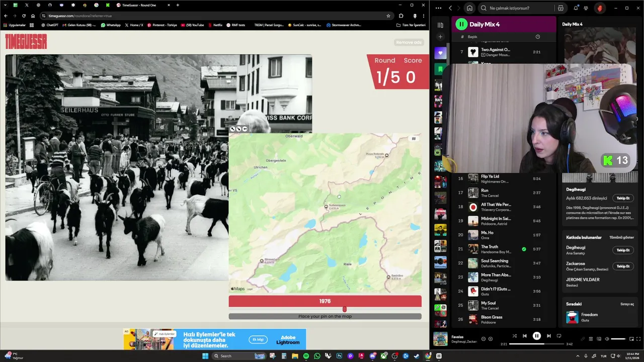
Task: Click TimeGuessr logo
Action: [x=26, y=41]
